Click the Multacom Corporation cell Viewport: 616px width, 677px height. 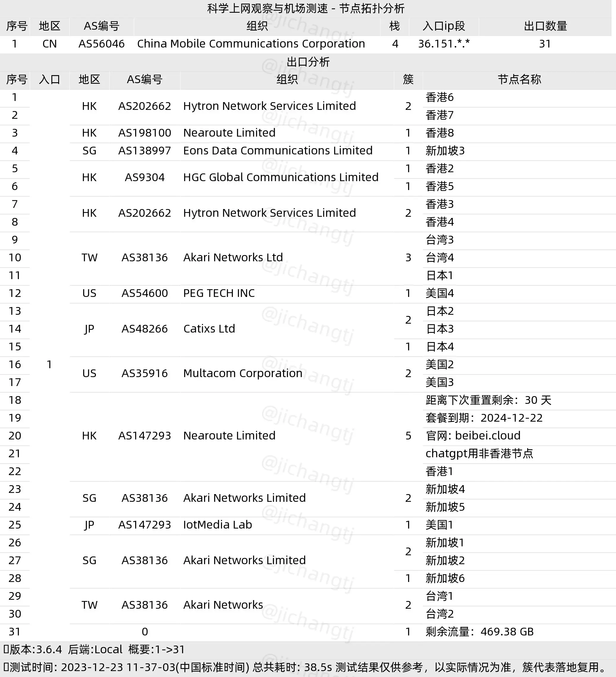(243, 374)
